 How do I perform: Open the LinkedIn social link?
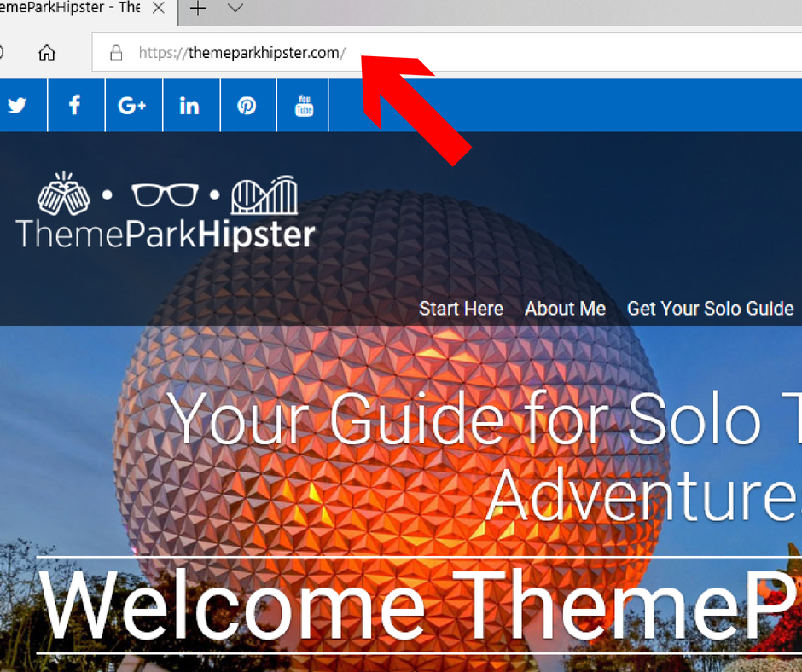click(x=189, y=106)
